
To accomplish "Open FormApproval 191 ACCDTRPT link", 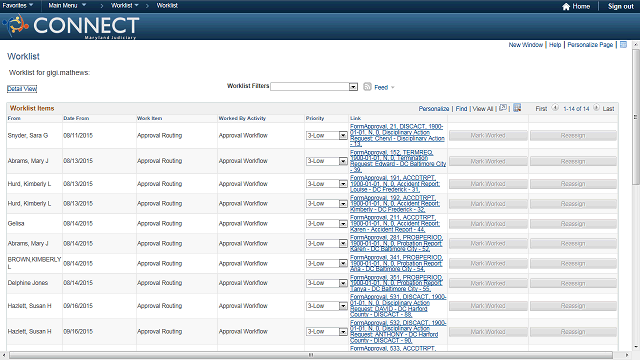I will (395, 184).
